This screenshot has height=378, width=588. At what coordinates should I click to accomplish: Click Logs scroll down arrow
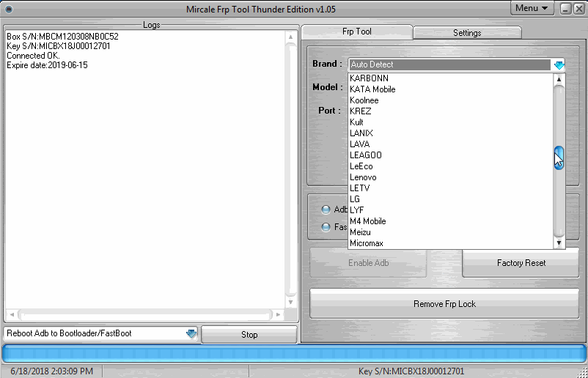pos(290,302)
